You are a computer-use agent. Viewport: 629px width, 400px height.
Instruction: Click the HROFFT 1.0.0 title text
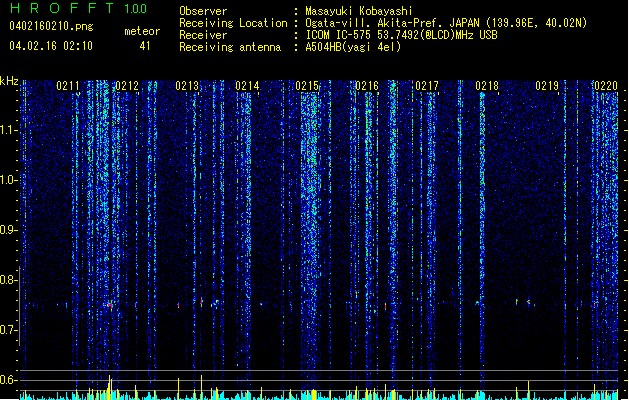(x=78, y=8)
